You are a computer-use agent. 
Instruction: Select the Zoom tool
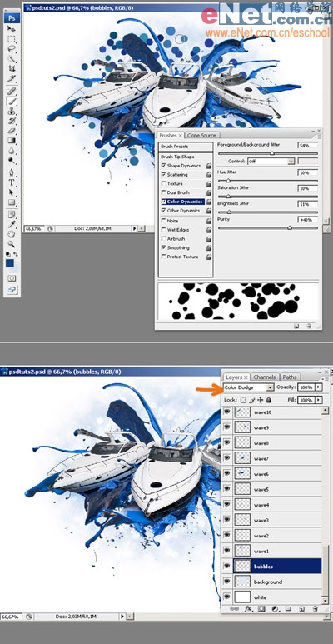pos(12,244)
